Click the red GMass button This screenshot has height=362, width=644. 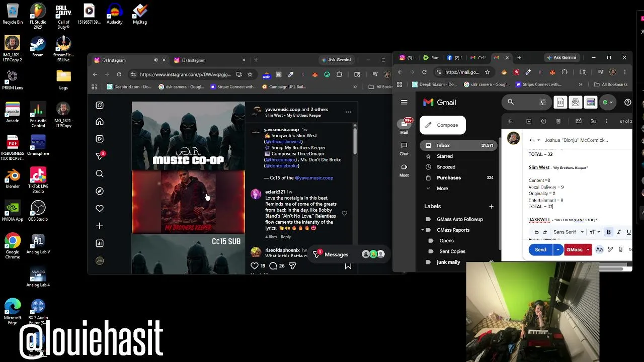click(x=574, y=250)
